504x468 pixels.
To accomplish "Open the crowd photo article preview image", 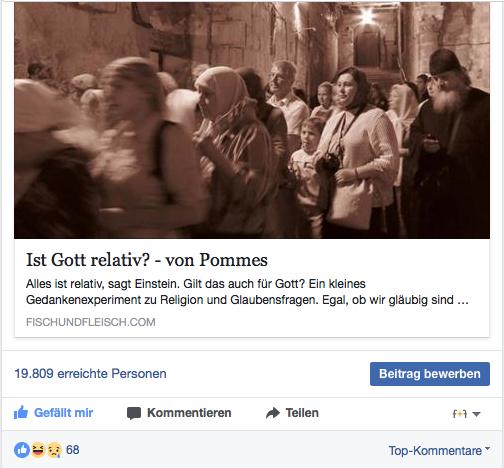I will coord(252,120).
